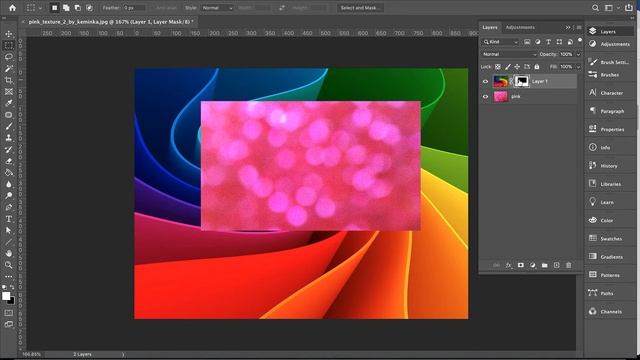The height and width of the screenshot is (360, 640).
Task: Open the Channels panel from the dock
Action: [611, 311]
